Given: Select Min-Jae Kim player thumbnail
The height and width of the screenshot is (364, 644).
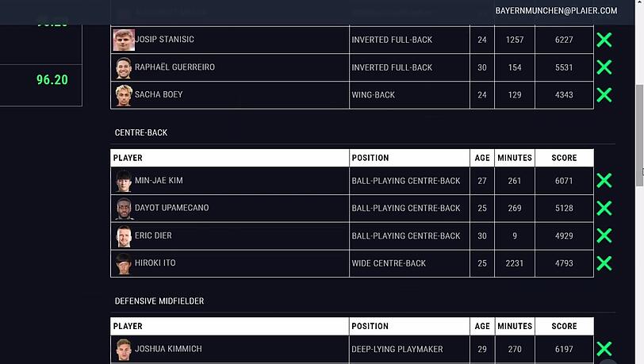Looking at the screenshot, I should pos(124,181).
